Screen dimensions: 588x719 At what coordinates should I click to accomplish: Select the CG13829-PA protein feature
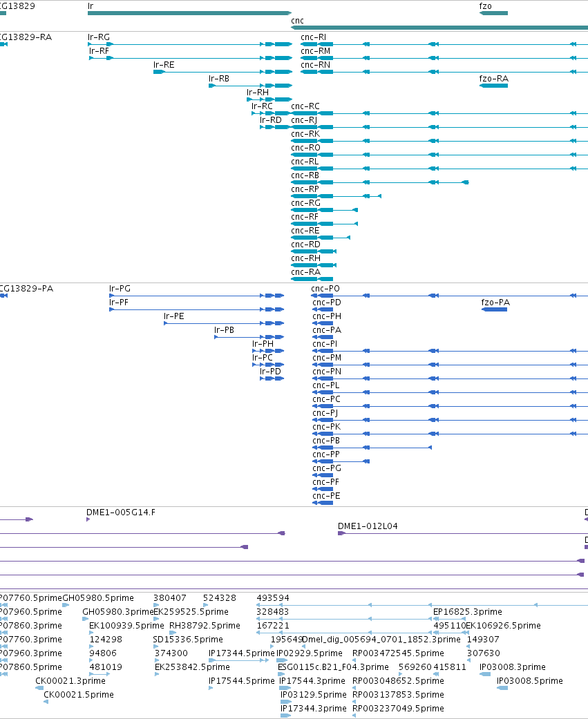coord(3,296)
